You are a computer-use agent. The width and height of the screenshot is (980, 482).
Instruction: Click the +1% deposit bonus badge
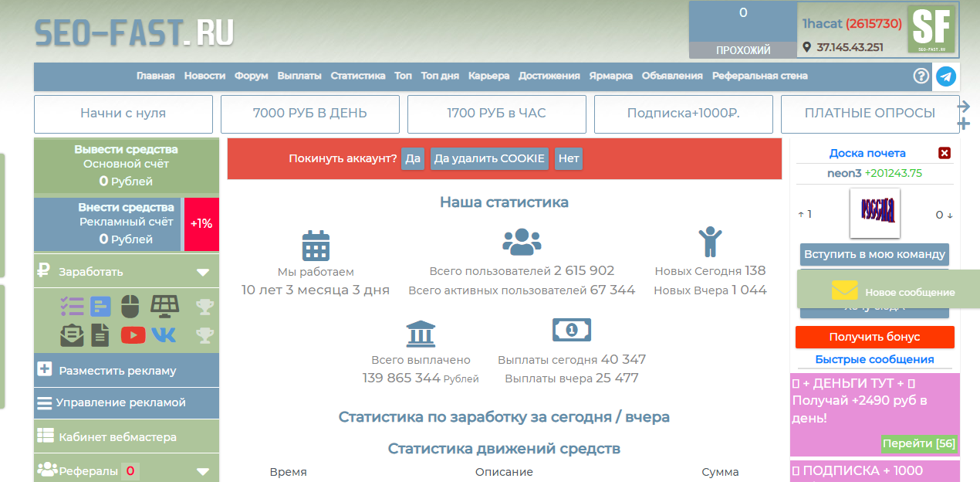tap(201, 224)
